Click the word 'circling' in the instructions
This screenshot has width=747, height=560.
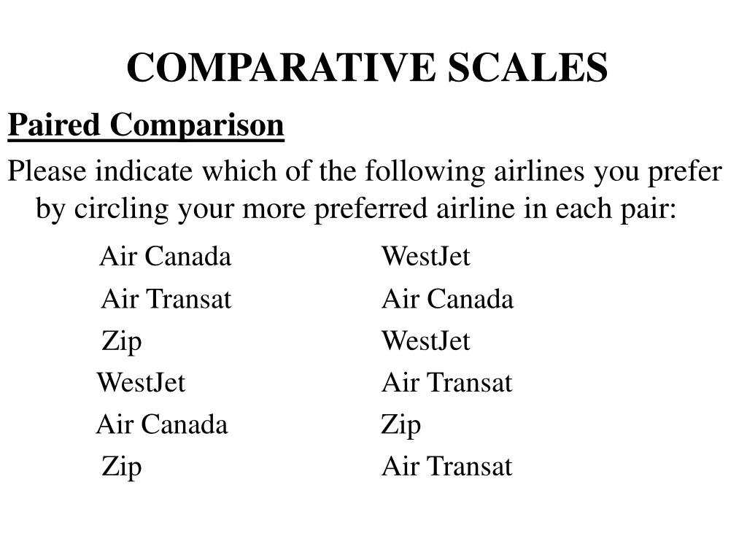tap(122, 210)
